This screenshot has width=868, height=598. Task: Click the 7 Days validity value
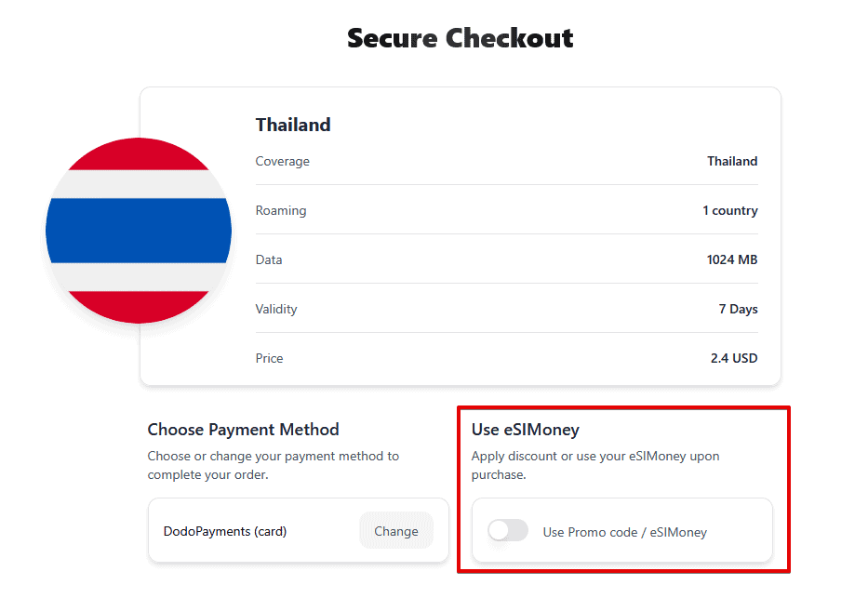tap(738, 309)
